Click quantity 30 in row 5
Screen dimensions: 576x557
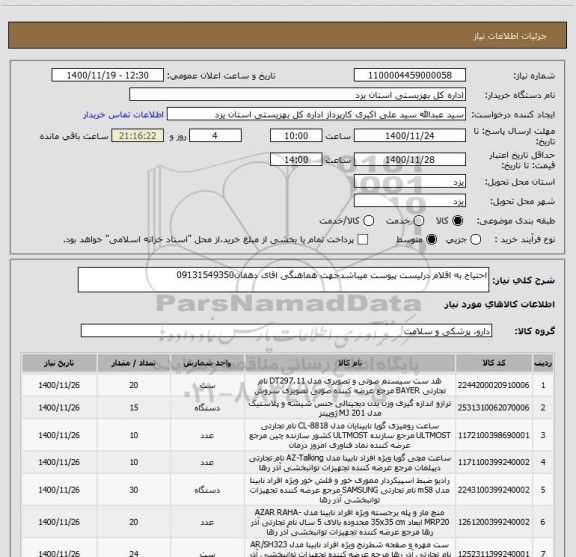tap(134, 490)
